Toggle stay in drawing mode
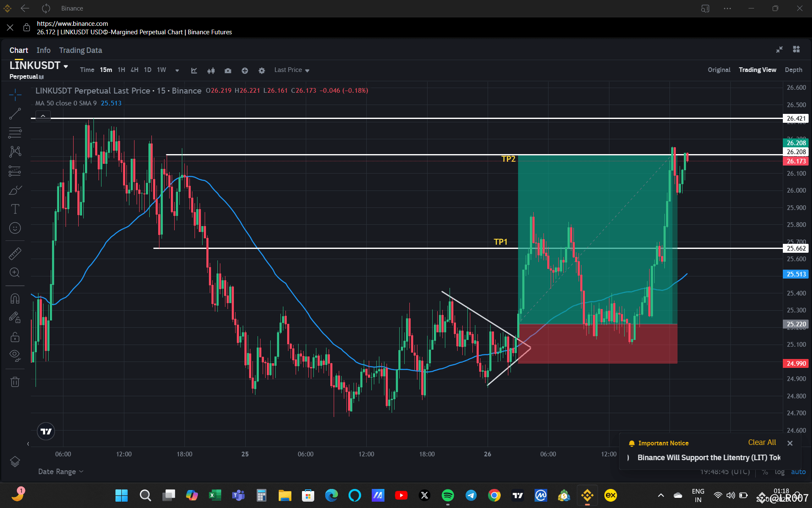This screenshot has width=812, height=508. [x=15, y=317]
